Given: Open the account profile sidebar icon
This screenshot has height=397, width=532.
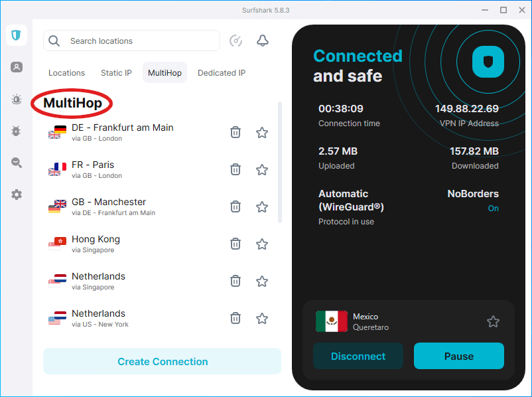Looking at the screenshot, I should coord(17,67).
